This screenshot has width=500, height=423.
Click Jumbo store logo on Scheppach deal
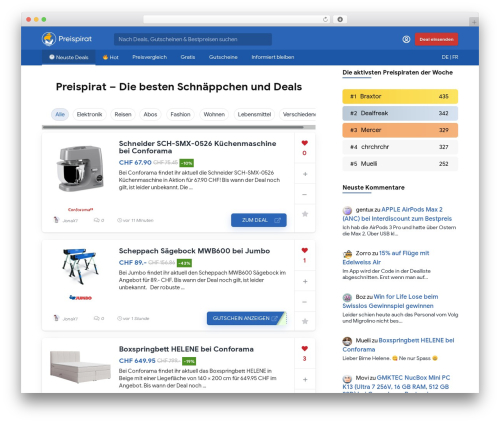[x=80, y=298]
